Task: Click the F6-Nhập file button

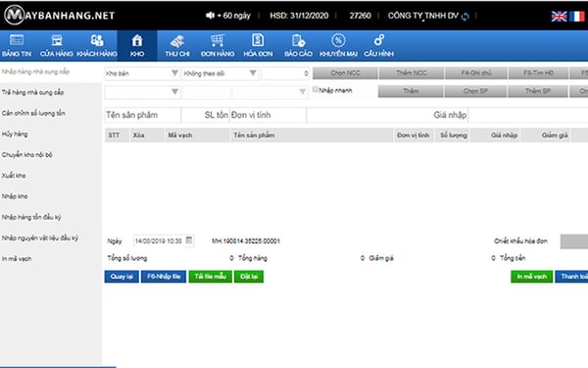Action: tap(164, 277)
